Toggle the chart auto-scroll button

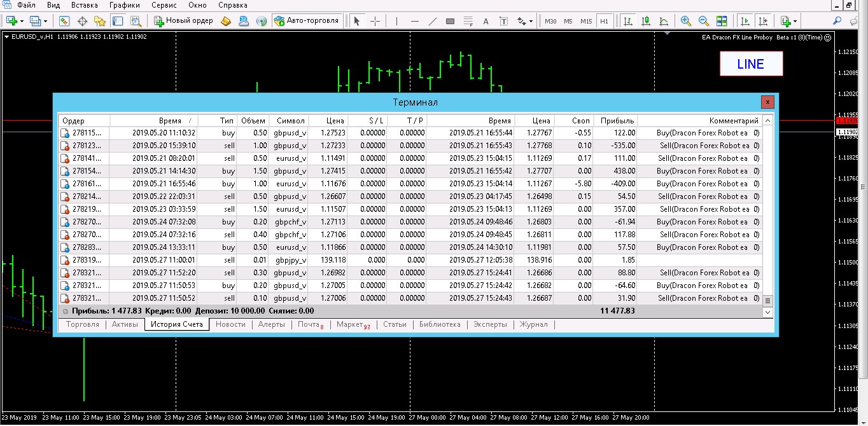[745, 21]
